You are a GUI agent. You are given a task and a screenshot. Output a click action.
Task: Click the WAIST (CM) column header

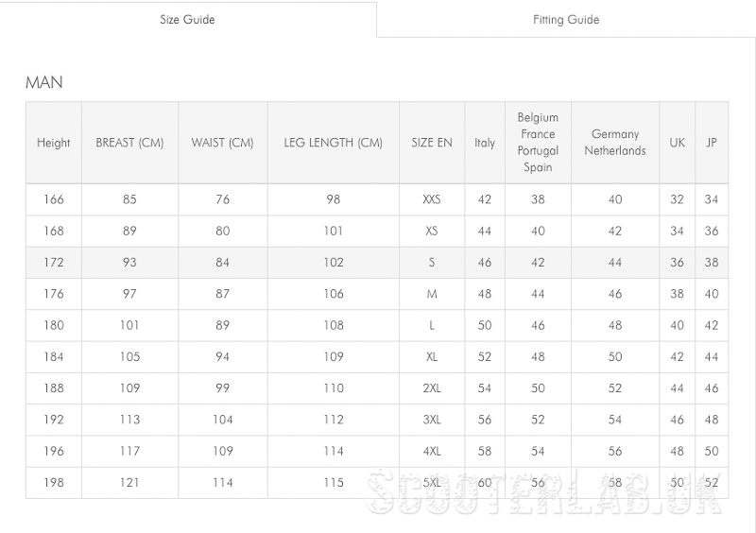coord(222,143)
